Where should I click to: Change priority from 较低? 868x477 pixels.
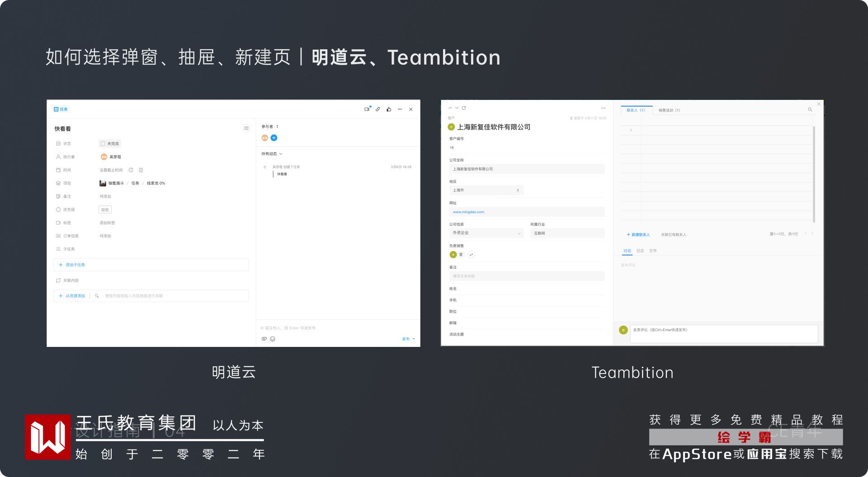point(105,210)
